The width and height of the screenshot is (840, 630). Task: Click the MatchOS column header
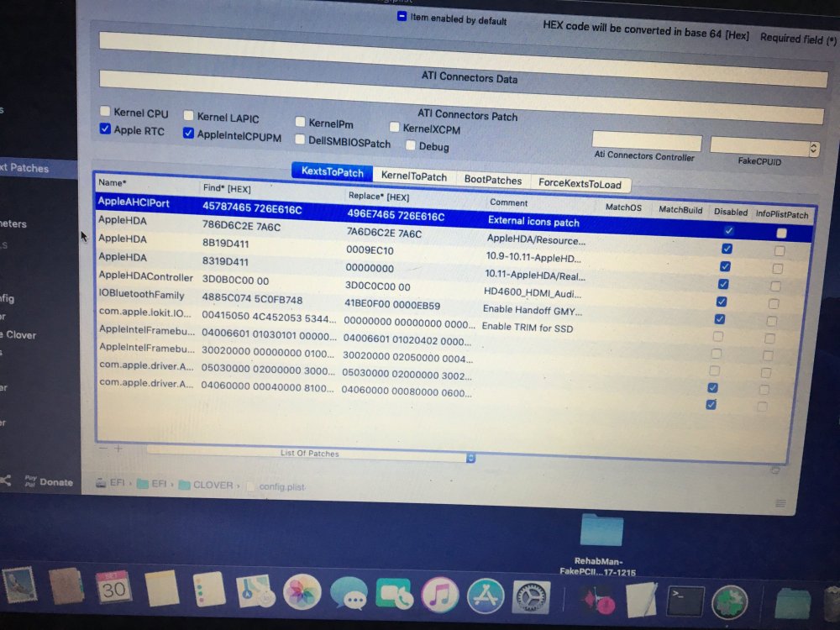pyautogui.click(x=623, y=207)
